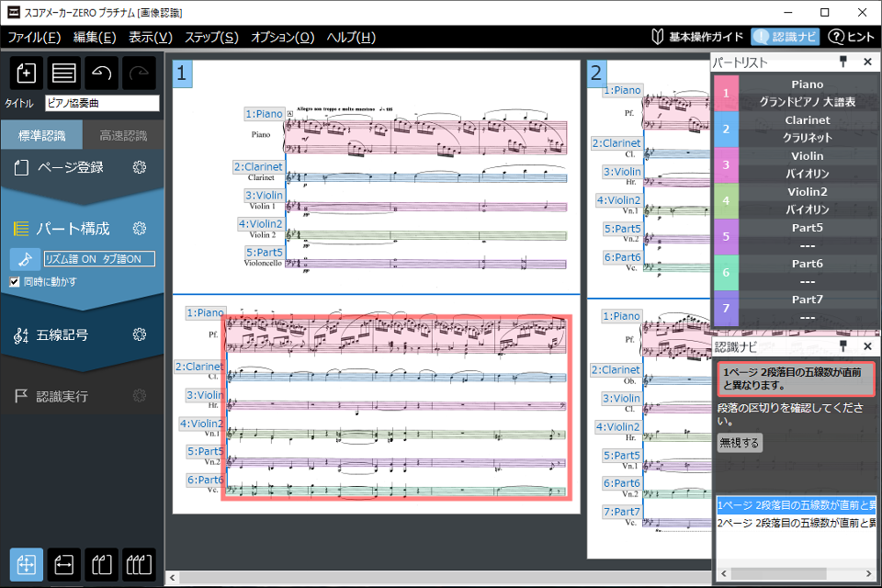Select the fit whole page view toggle
Screen dimensions: 882x588
pos(26,563)
